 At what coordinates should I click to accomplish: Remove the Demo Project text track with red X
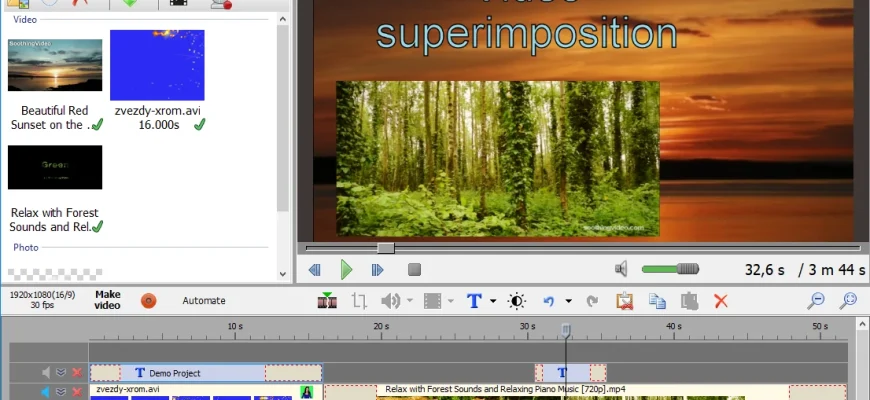click(77, 373)
